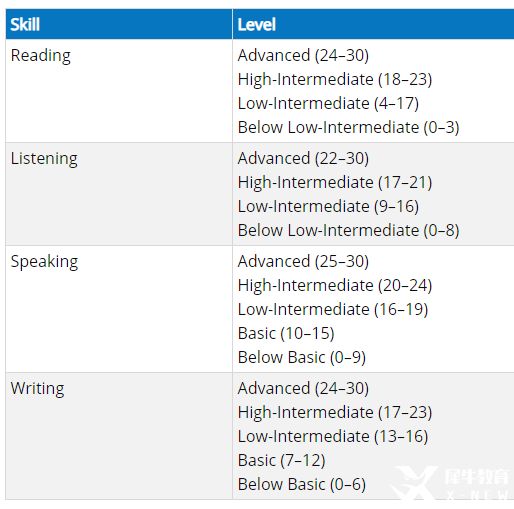Click Reading Advanced (24–30) text
Image resolution: width=514 pixels, height=509 pixels.
point(303,55)
